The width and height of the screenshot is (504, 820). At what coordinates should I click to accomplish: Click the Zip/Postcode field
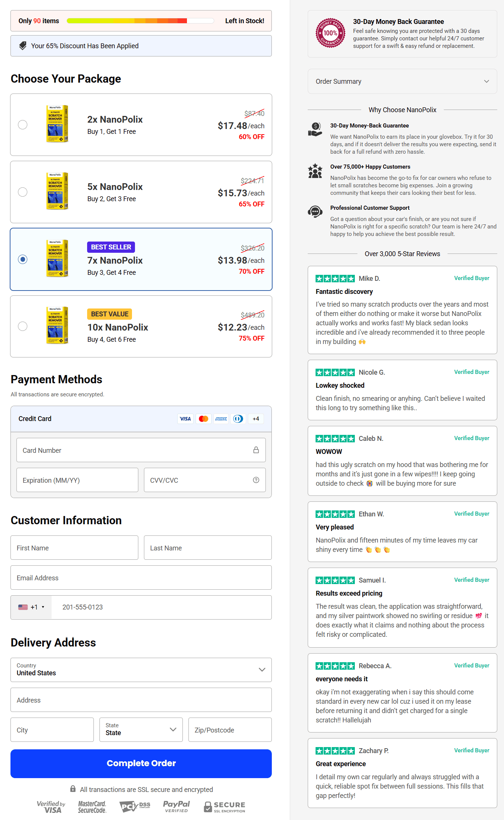230,730
